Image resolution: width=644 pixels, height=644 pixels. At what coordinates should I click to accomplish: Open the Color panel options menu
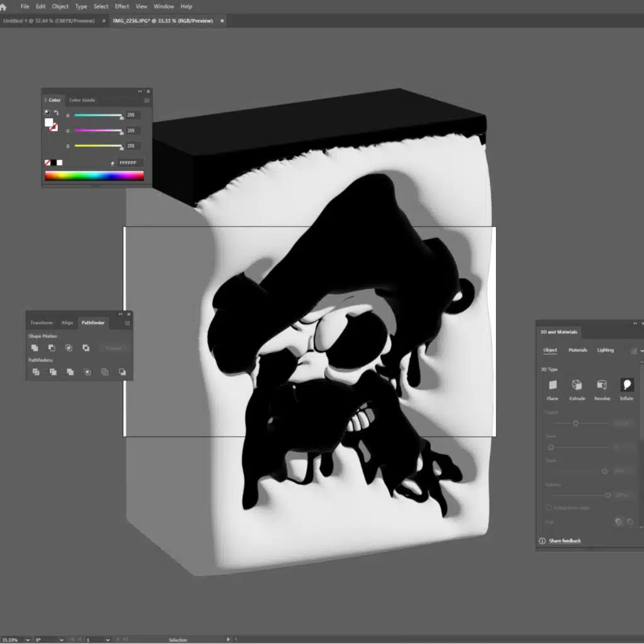[147, 100]
